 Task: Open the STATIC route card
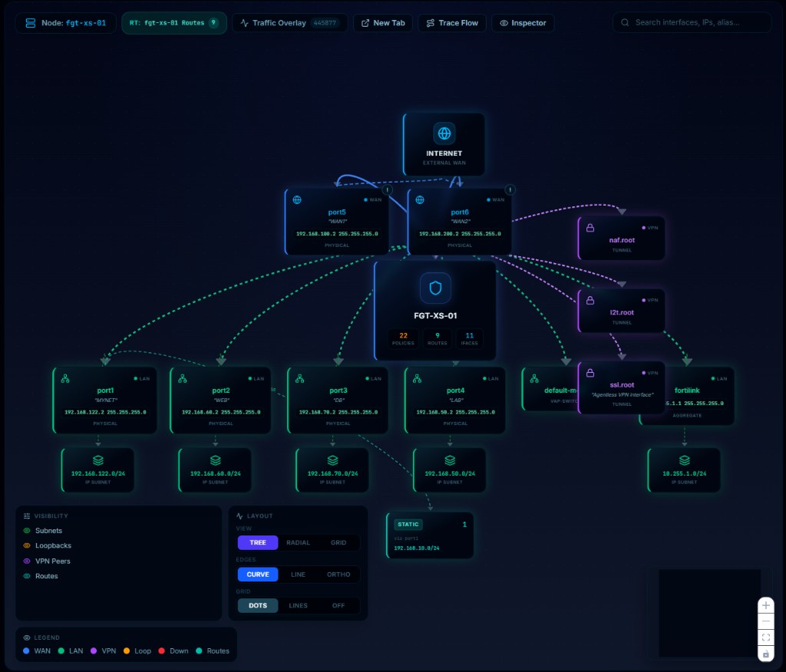(430, 535)
